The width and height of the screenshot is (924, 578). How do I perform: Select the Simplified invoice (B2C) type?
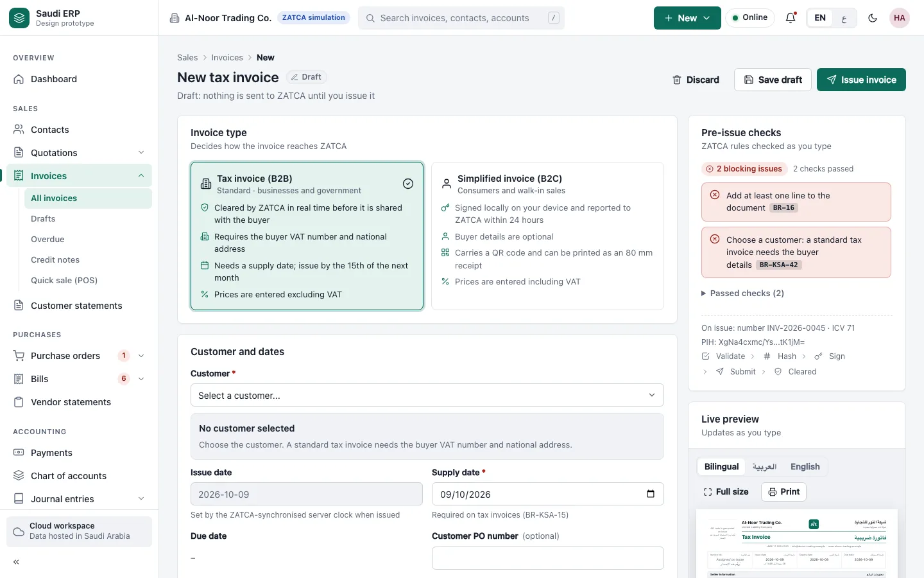coord(548,236)
